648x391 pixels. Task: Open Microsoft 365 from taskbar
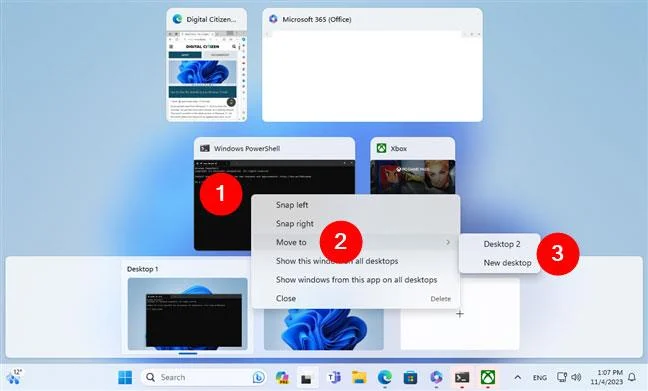[436, 377]
